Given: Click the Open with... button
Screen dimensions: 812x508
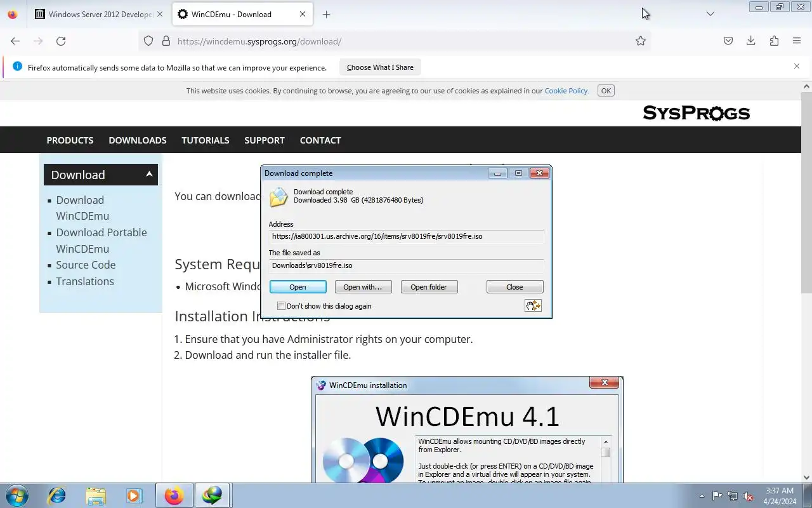Looking at the screenshot, I should point(363,287).
